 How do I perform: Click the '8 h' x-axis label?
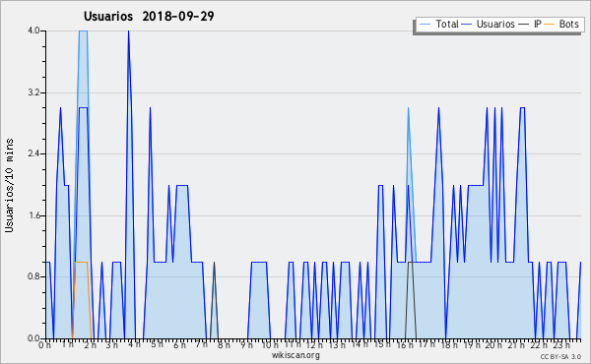tap(224, 345)
